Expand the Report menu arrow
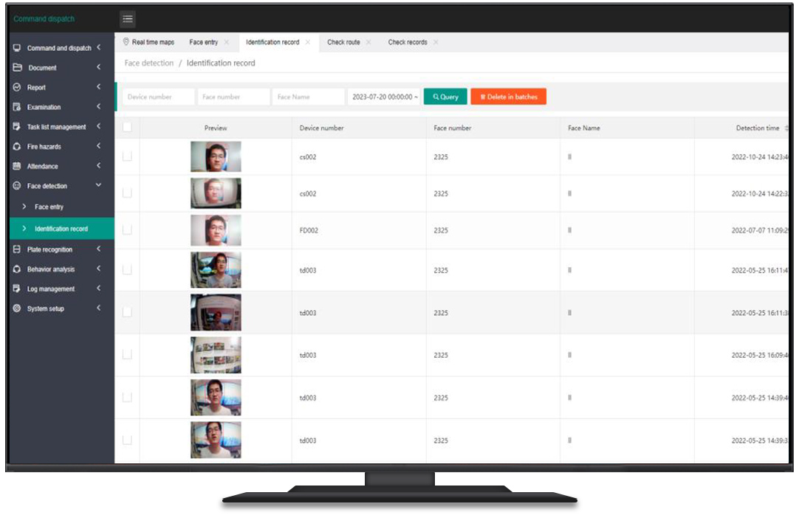The height and width of the screenshot is (532, 799). click(x=98, y=87)
